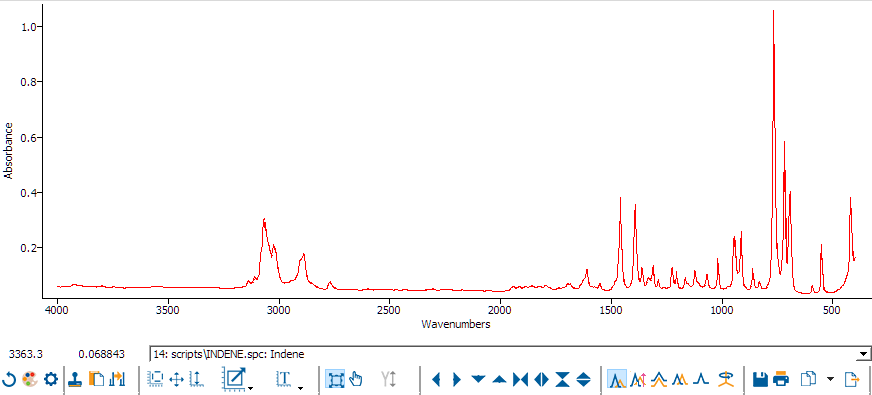Select the pointing hand pan tool

pos(356,380)
